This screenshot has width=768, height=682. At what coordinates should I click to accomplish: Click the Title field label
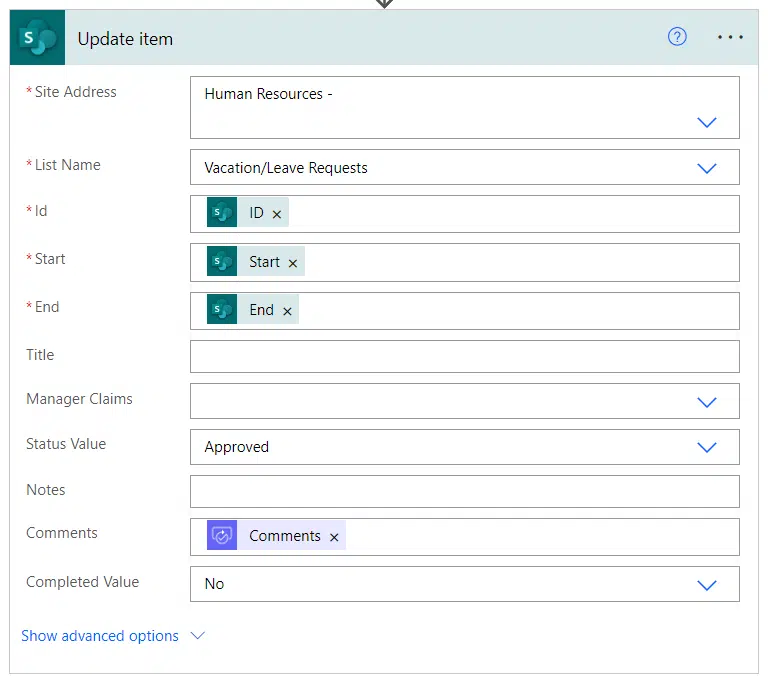(x=40, y=354)
